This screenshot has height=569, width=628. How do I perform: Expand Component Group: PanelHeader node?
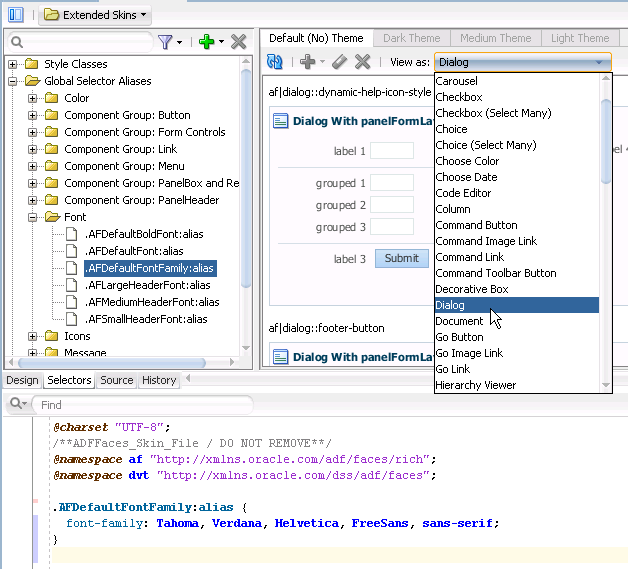[x=32, y=200]
